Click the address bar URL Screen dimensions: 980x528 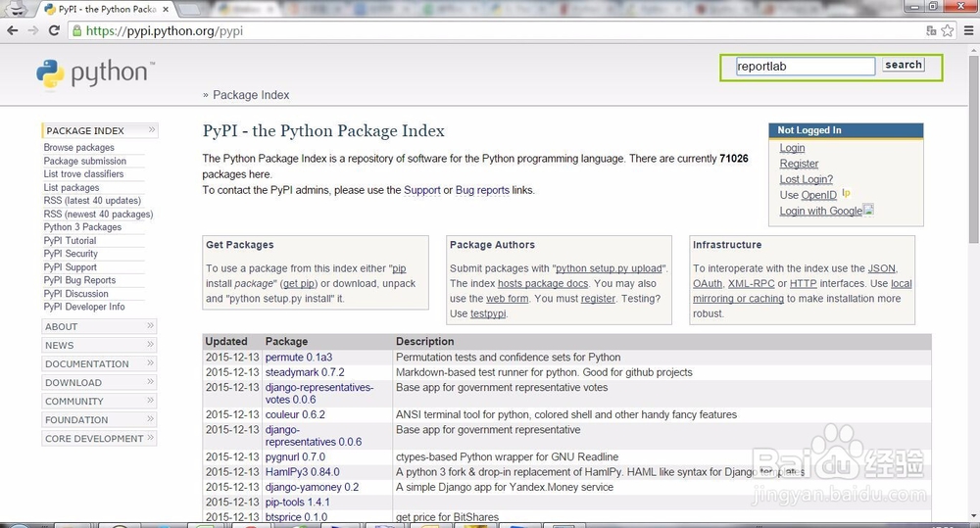[x=165, y=30]
